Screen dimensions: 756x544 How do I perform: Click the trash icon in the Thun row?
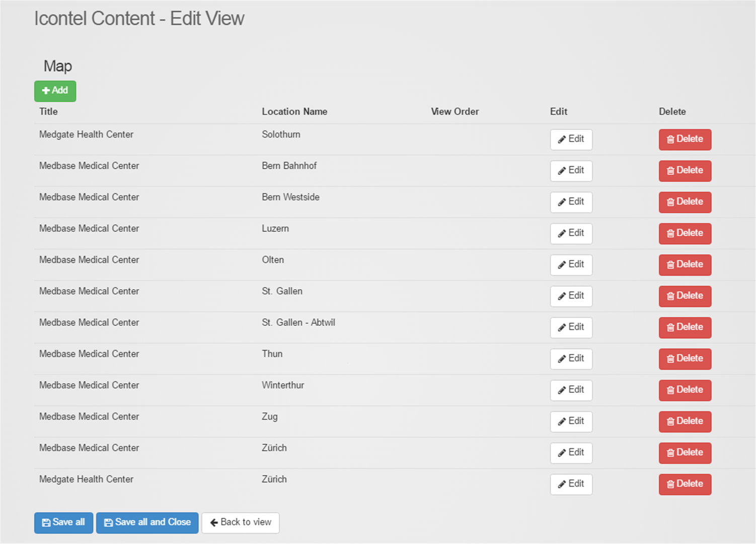[x=670, y=359]
